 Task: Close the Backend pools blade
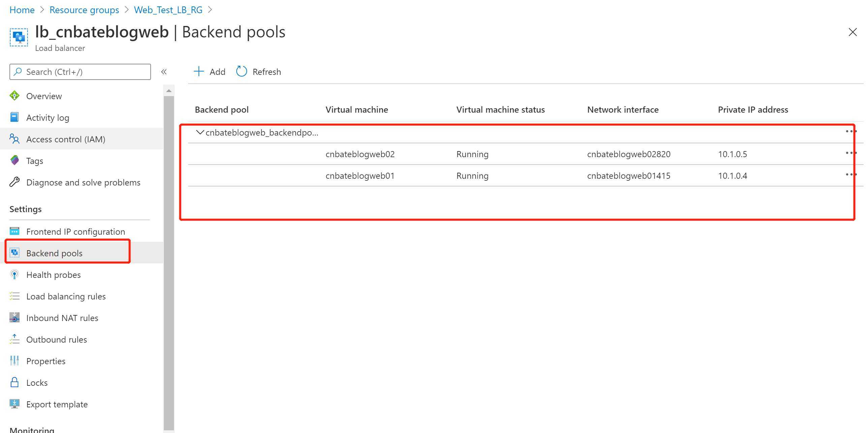tap(852, 32)
